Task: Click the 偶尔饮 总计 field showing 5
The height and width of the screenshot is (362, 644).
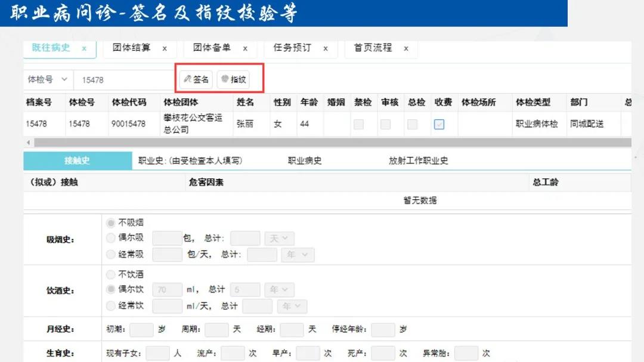Action: click(x=245, y=290)
